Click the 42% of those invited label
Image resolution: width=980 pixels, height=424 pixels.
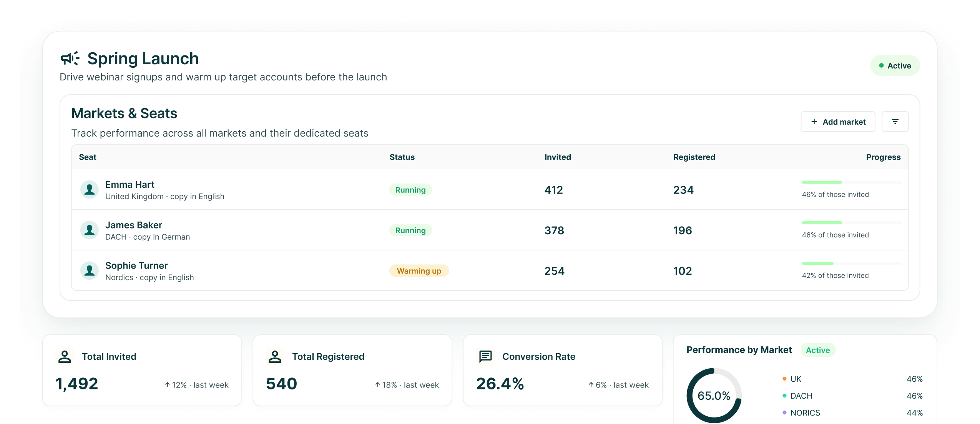(835, 275)
